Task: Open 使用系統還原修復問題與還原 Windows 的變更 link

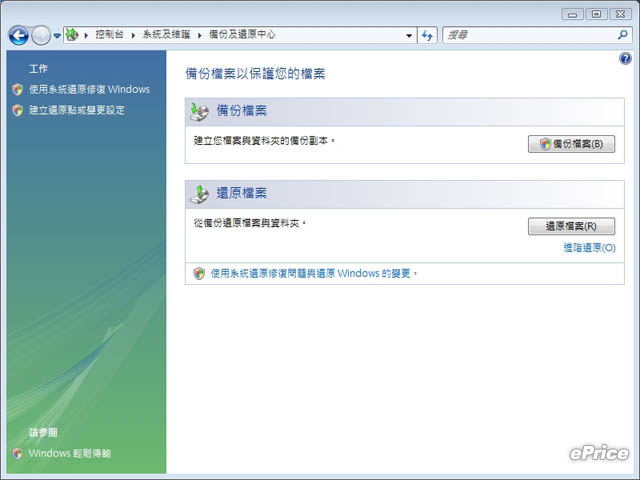Action: coord(313,273)
